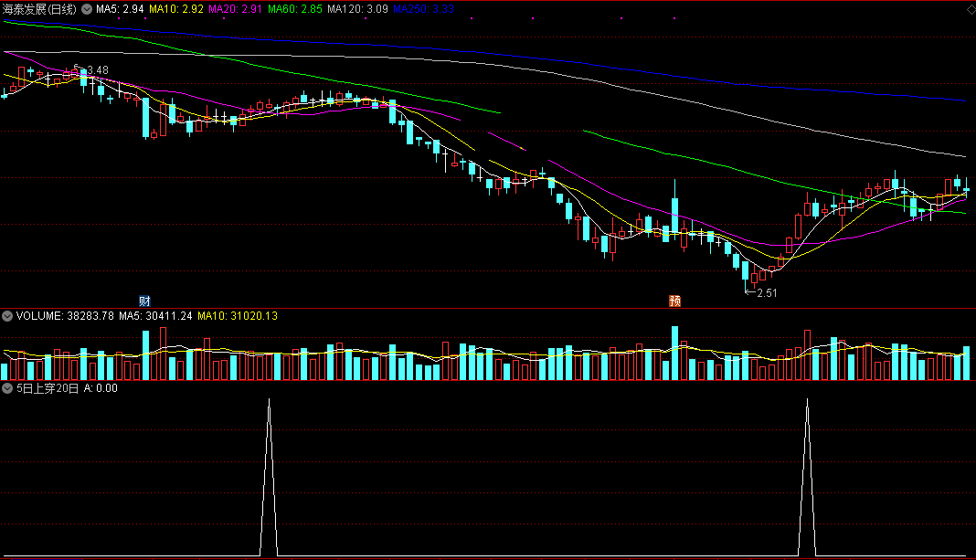Select the yellow MA10: 2.92 label
This screenshot has width=976, height=560.
coord(176,9)
